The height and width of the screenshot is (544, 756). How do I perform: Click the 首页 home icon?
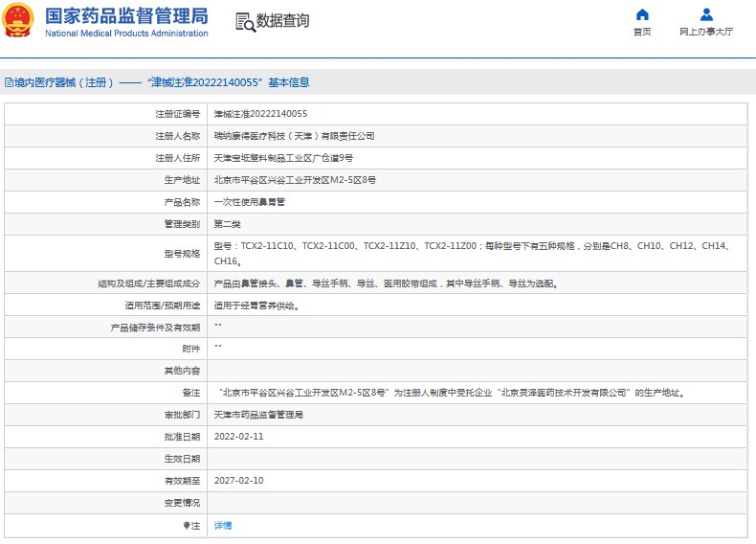coord(642,14)
